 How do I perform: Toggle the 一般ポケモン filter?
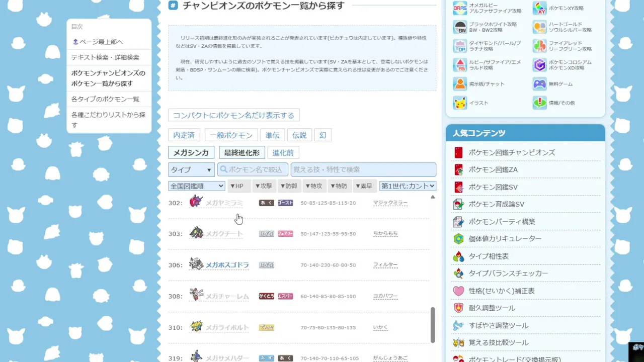tap(231, 135)
